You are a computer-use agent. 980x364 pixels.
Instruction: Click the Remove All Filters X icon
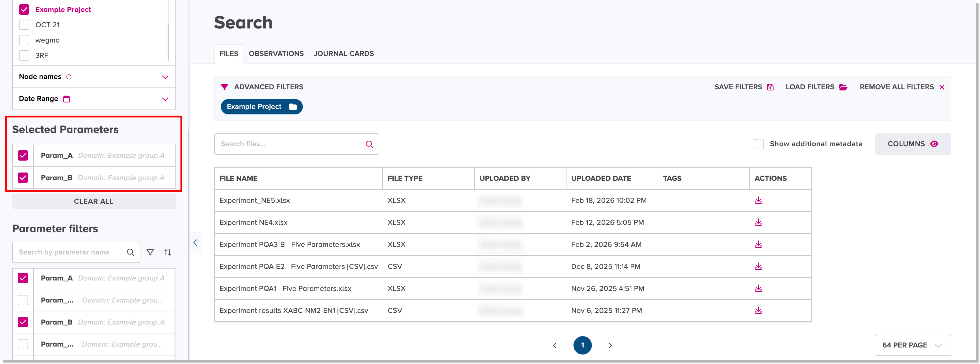pos(941,87)
